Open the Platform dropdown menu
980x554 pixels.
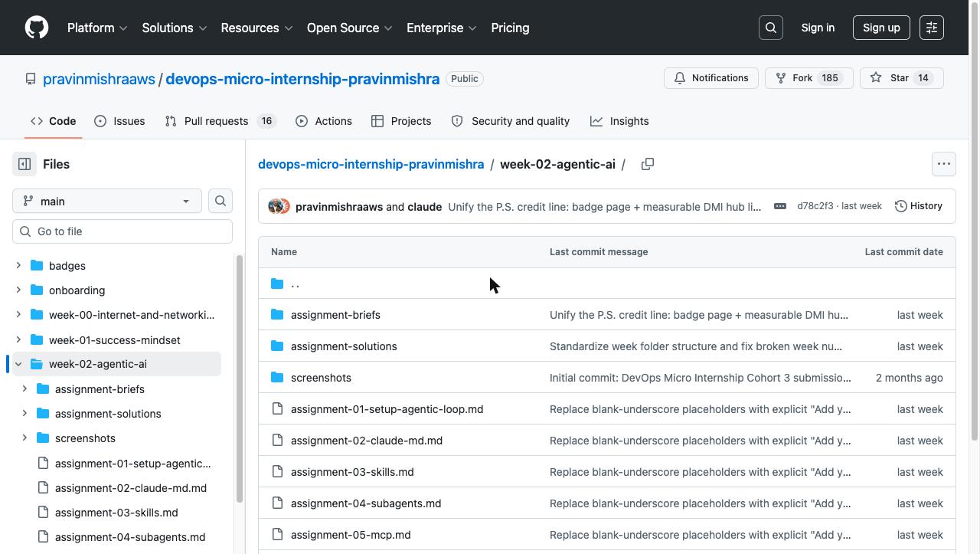click(97, 28)
